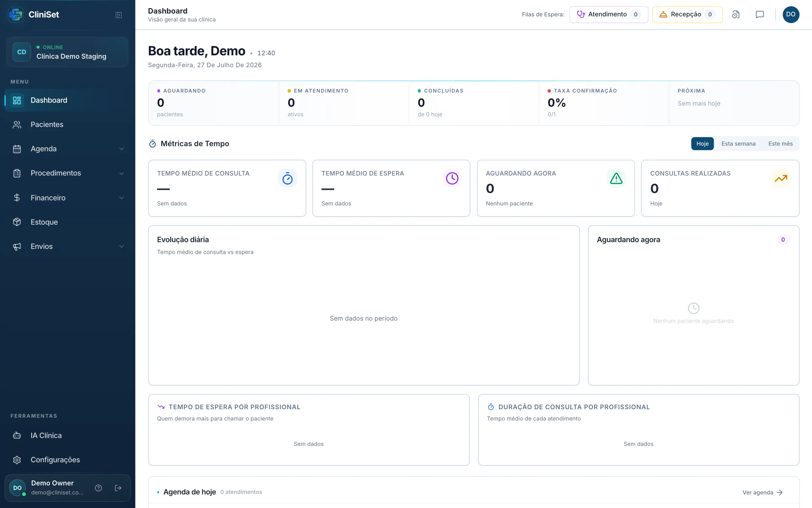Click the Agenda calendar icon

[17, 149]
